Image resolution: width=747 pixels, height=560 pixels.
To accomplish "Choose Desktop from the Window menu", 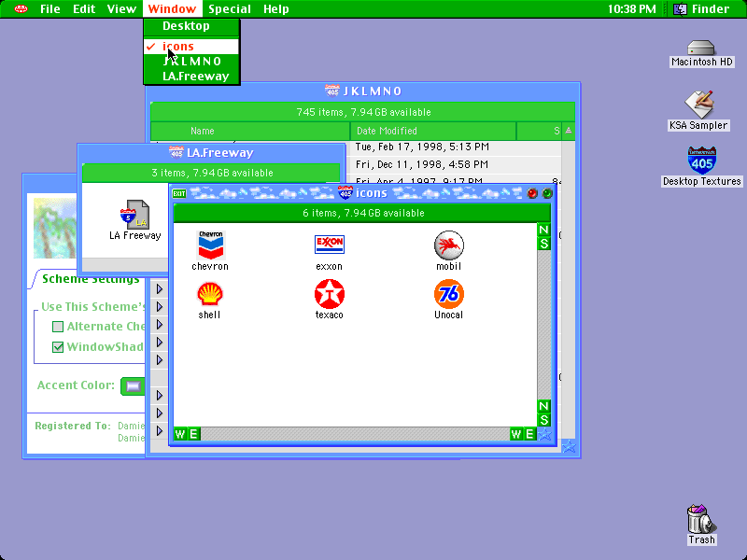I will coord(191,26).
